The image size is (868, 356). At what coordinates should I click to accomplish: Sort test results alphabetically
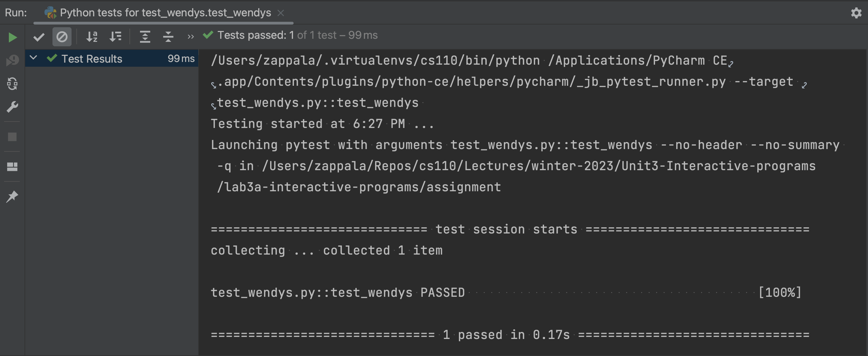pos(92,37)
